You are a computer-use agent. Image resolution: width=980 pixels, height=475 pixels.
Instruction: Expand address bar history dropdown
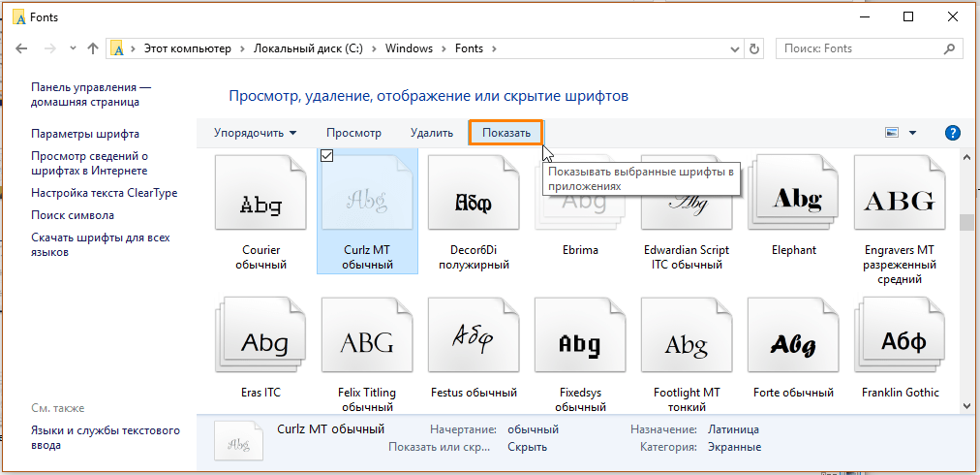pos(735,48)
